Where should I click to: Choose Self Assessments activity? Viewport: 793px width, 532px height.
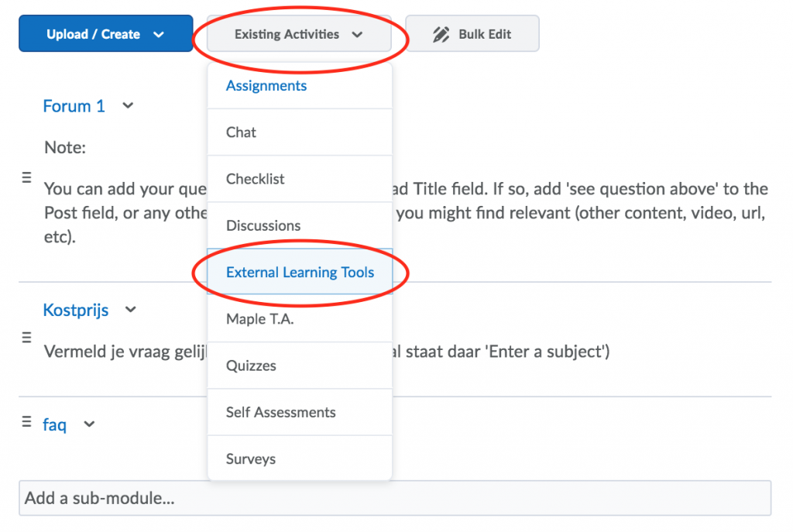(x=280, y=412)
